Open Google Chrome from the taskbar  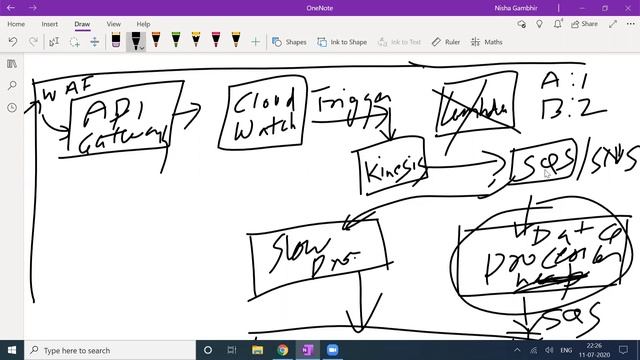(x=282, y=350)
